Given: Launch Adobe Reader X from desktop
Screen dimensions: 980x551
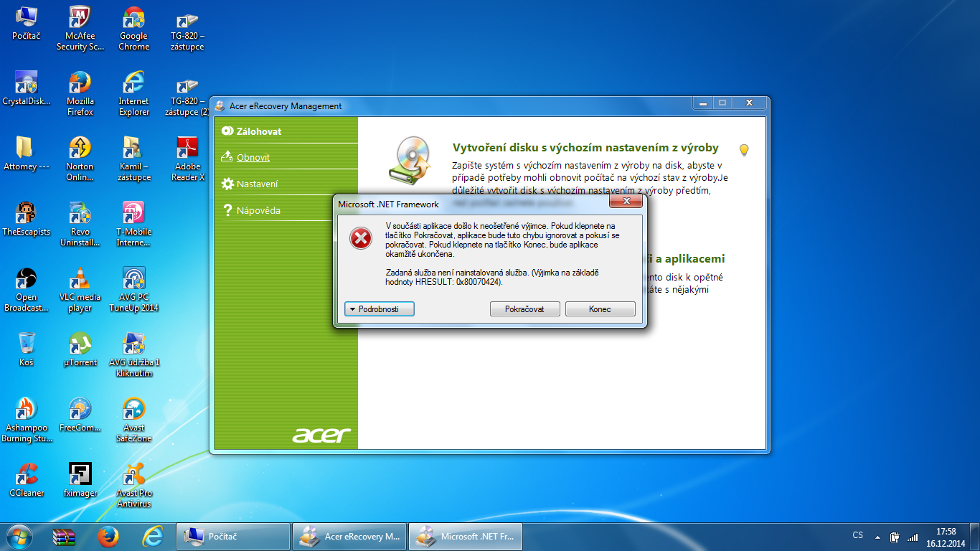Looking at the screenshot, I should (187, 159).
